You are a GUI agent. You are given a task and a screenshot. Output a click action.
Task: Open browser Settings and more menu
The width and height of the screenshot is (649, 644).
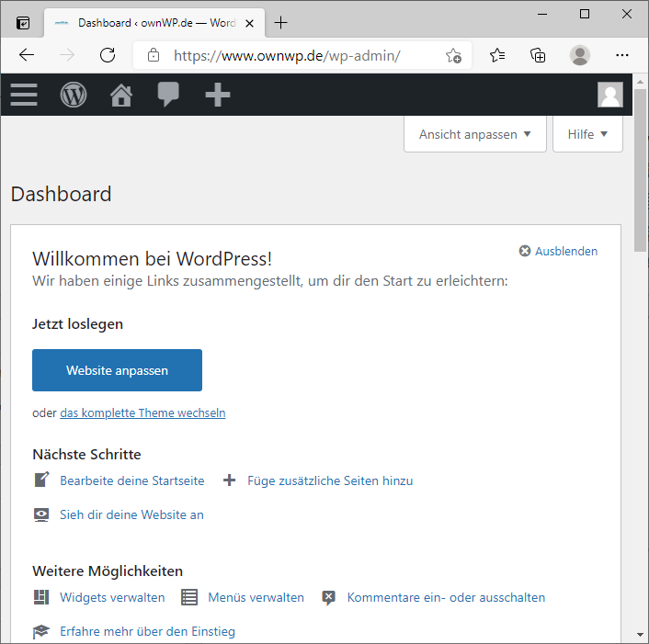coord(622,55)
